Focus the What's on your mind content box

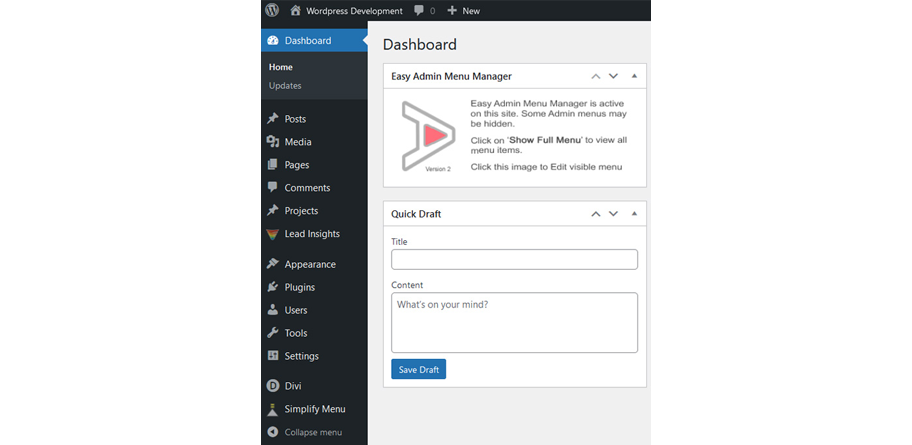(x=514, y=322)
